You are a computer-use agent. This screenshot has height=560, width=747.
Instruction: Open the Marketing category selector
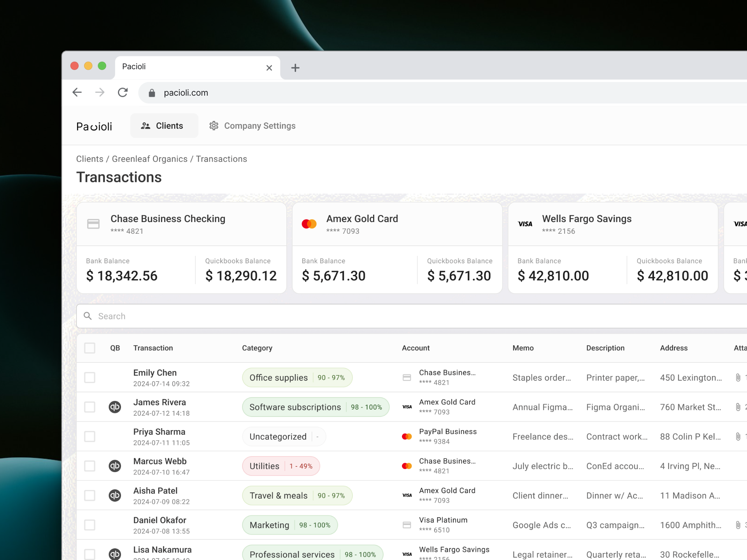[x=290, y=525]
